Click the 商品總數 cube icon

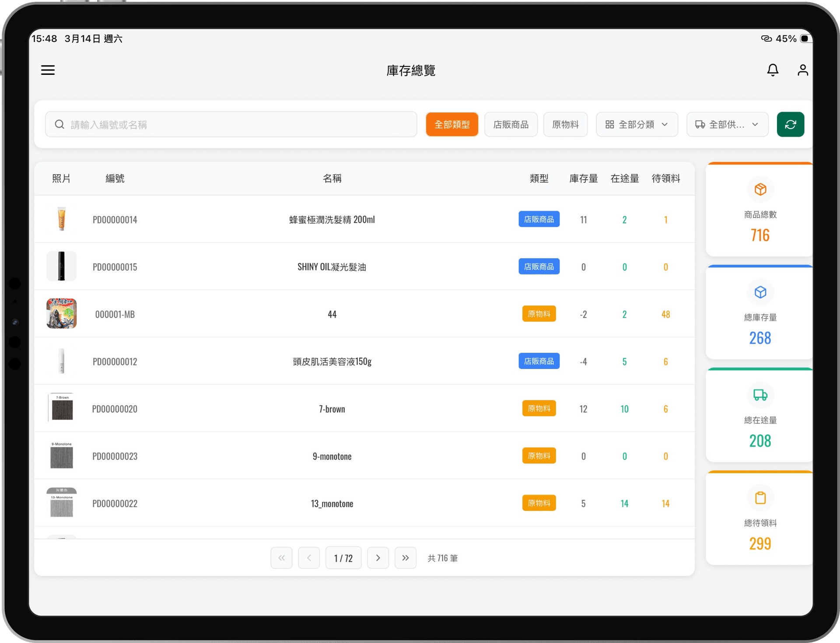[760, 189]
